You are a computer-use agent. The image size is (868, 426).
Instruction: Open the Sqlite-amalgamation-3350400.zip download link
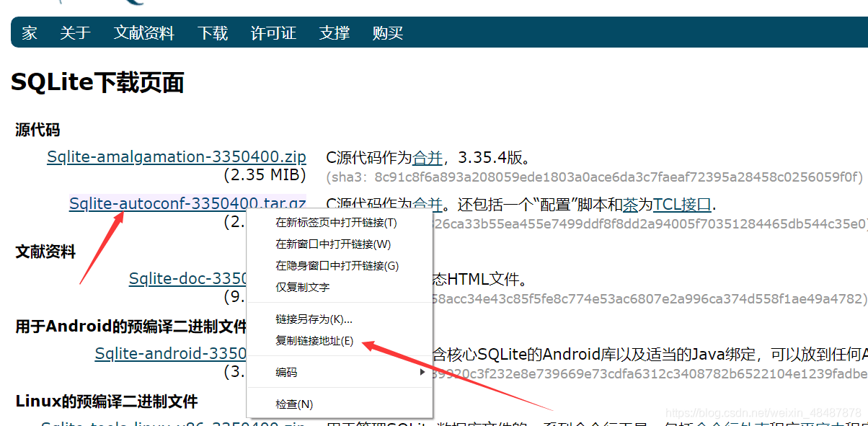click(x=176, y=156)
